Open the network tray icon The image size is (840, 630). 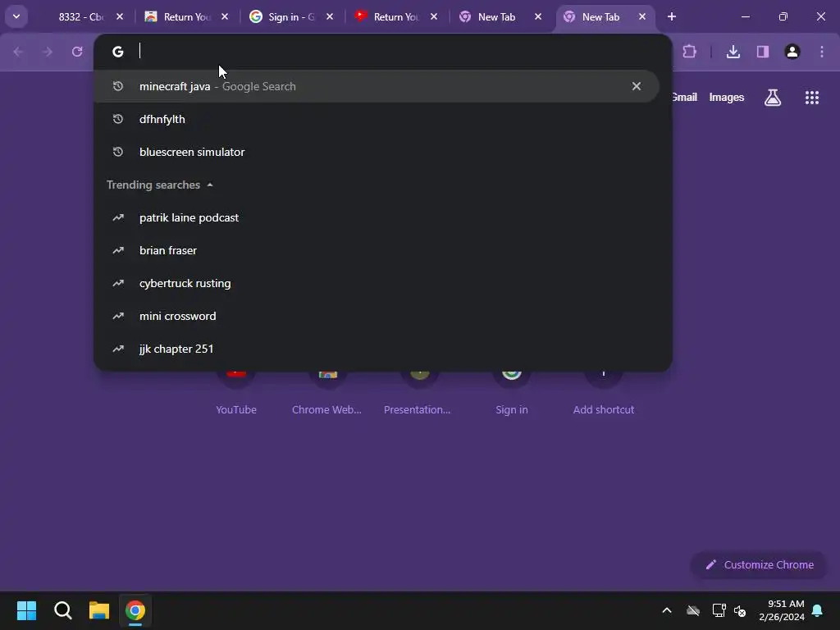pos(719,610)
